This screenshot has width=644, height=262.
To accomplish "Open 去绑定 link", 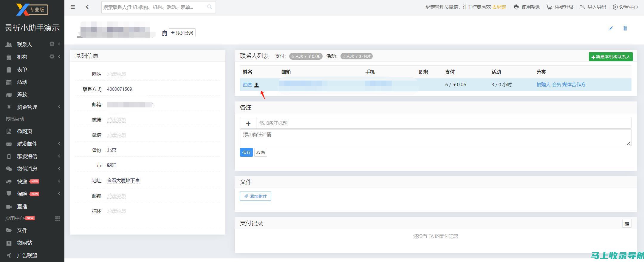I will [x=499, y=7].
